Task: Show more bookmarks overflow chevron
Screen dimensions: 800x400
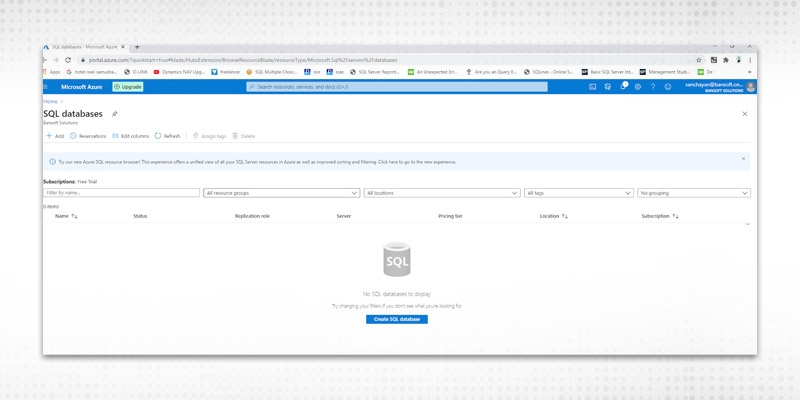Action: [750, 72]
